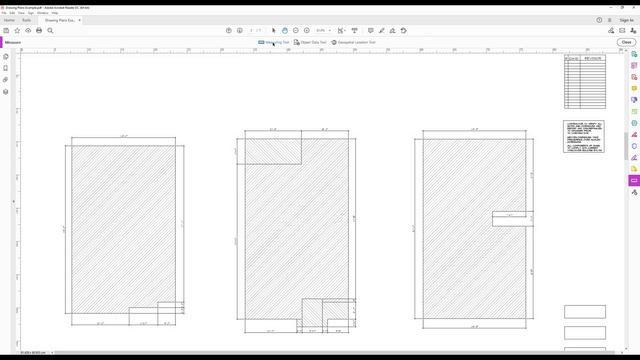Open the Edit menu
The height and width of the screenshot is (360, 640).
tap(12, 13)
